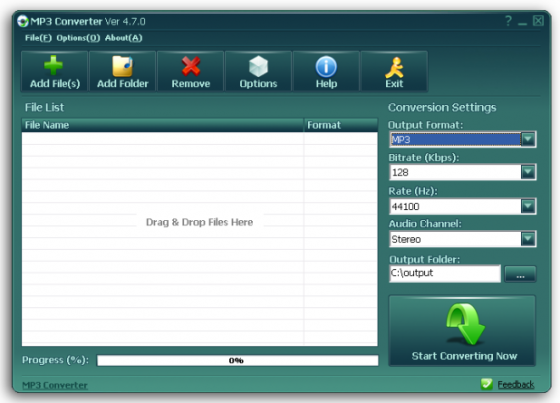Click the MP3 Converter link at bottom

(55, 385)
